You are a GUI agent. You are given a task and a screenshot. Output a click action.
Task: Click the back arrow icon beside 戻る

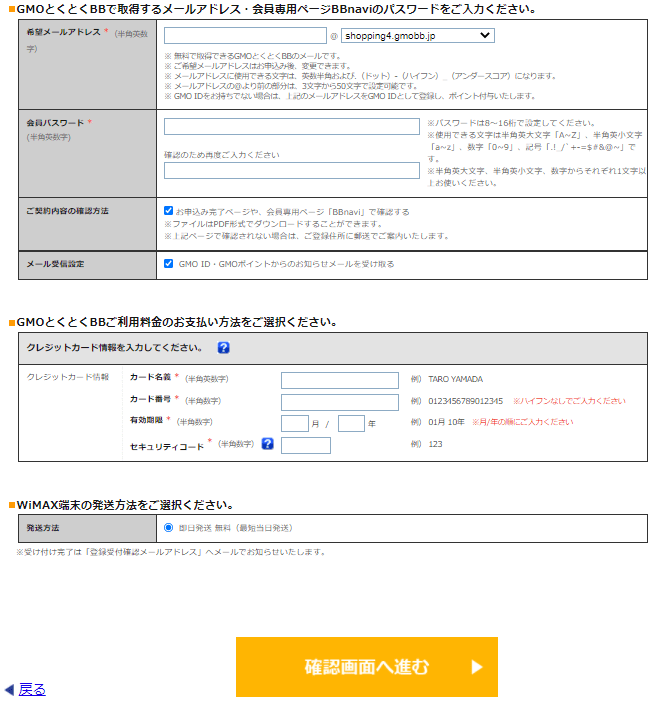(9, 690)
